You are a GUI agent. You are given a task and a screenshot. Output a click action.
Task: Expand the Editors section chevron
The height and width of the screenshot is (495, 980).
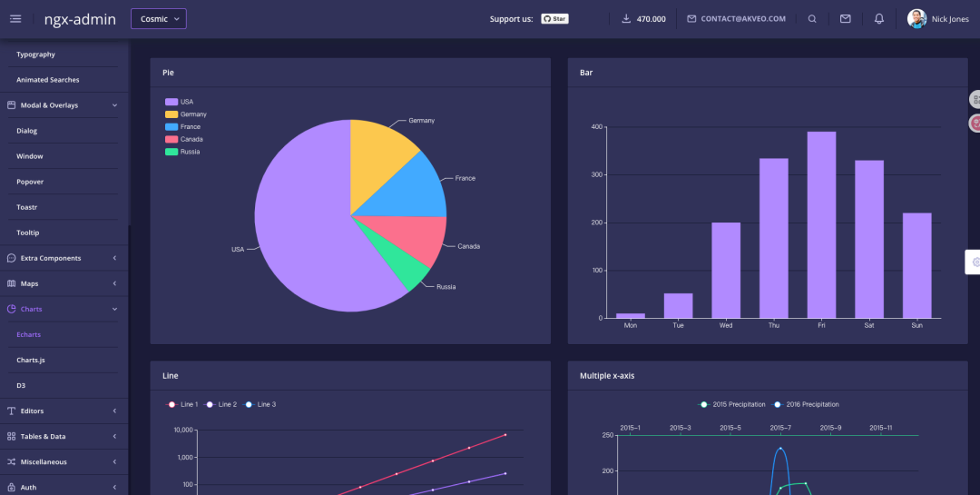click(x=114, y=411)
